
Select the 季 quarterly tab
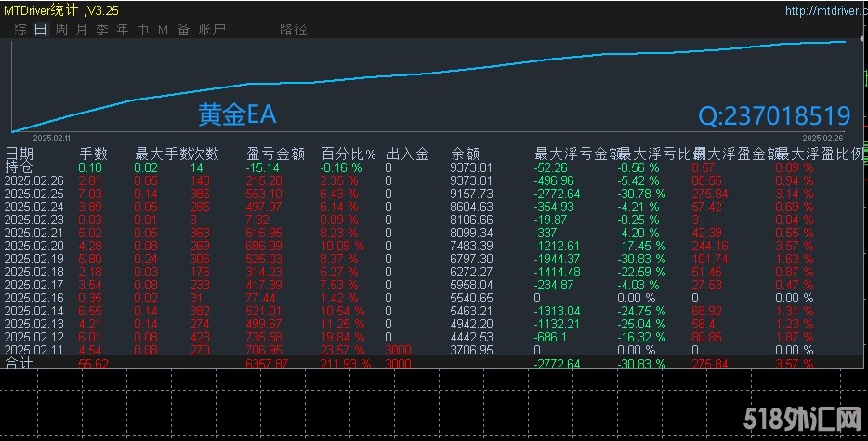(102, 30)
